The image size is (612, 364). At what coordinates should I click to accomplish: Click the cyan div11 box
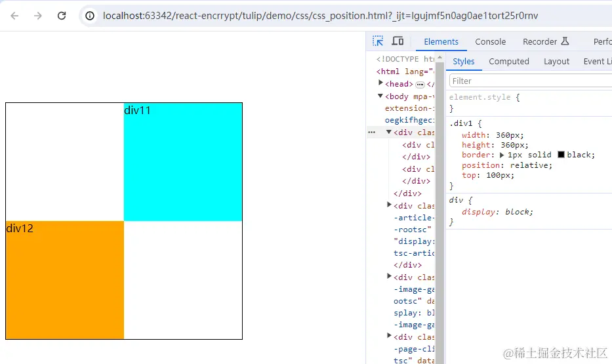(x=182, y=162)
